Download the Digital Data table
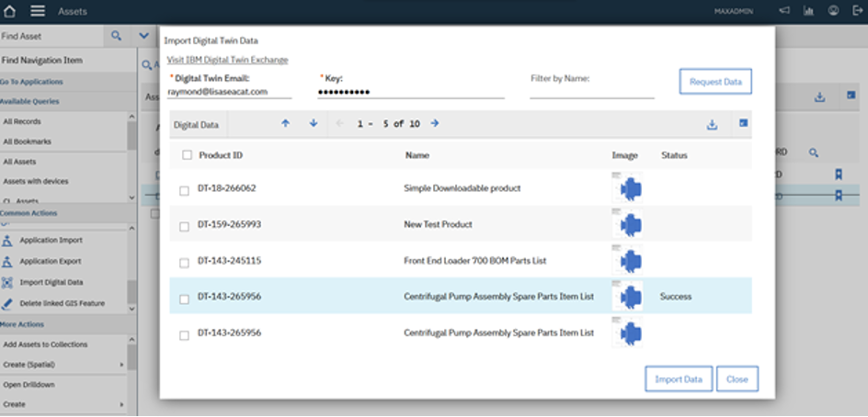This screenshot has height=417, width=868. click(x=712, y=125)
